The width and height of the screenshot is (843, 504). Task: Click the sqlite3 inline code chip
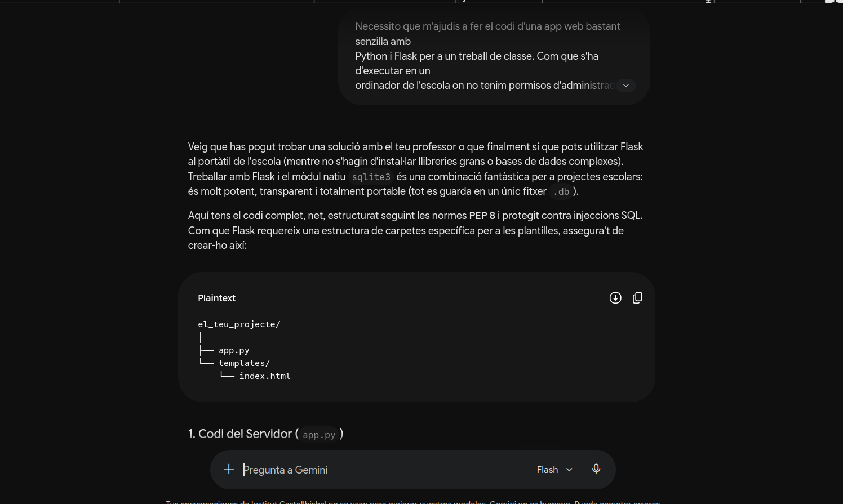pos(371,177)
